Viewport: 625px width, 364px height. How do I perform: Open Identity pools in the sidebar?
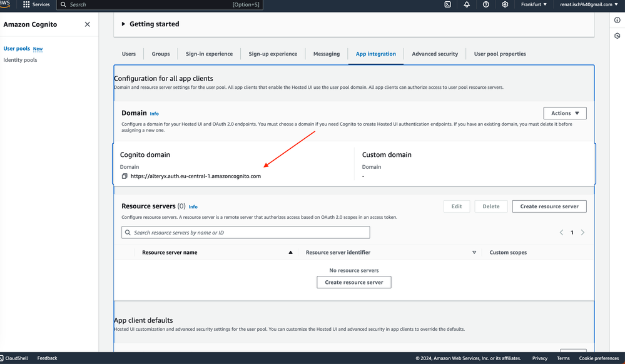coord(20,60)
